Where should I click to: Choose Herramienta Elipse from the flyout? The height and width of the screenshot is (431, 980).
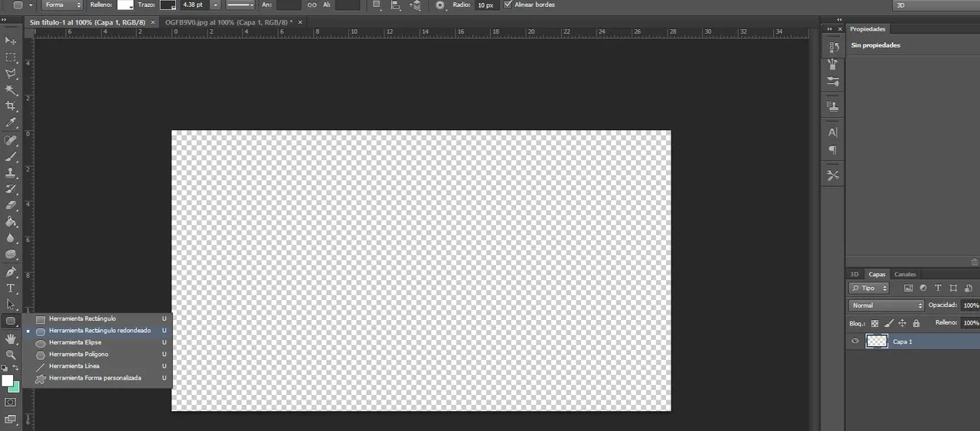tap(75, 342)
